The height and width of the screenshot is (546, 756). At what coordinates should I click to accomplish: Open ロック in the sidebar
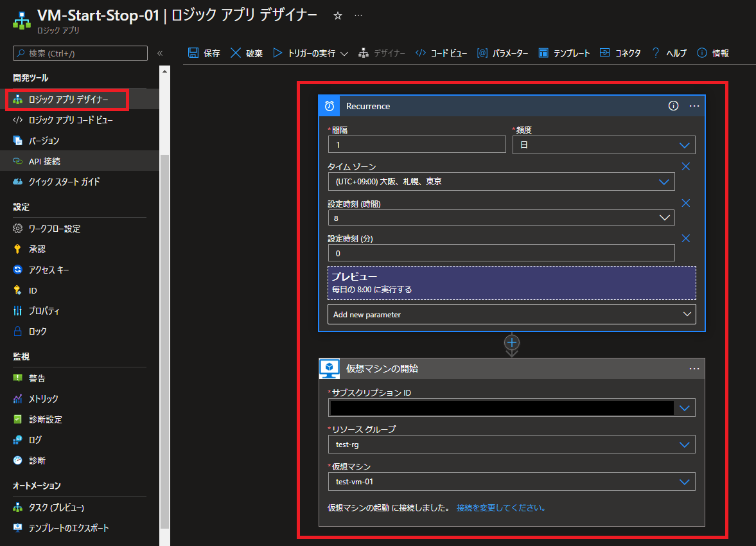(80, 331)
